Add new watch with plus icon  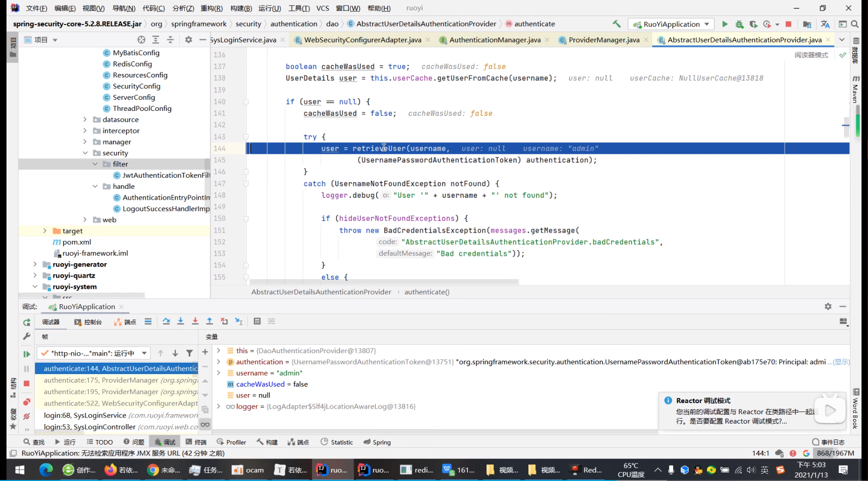tap(205, 352)
